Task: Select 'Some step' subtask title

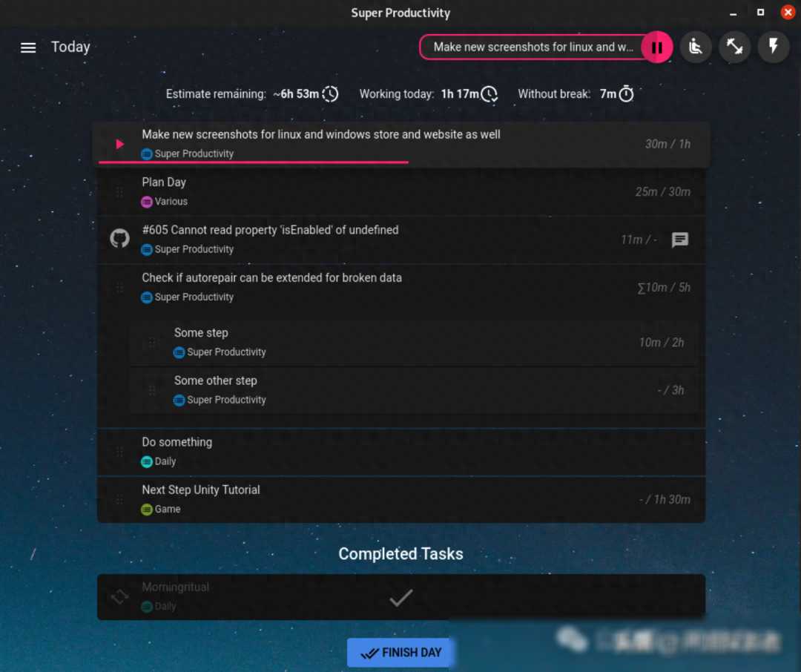Action: 201,333
